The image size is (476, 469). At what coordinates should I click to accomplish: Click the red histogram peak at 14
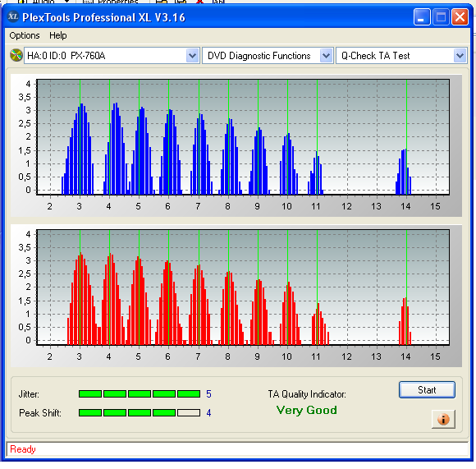pyautogui.click(x=405, y=321)
